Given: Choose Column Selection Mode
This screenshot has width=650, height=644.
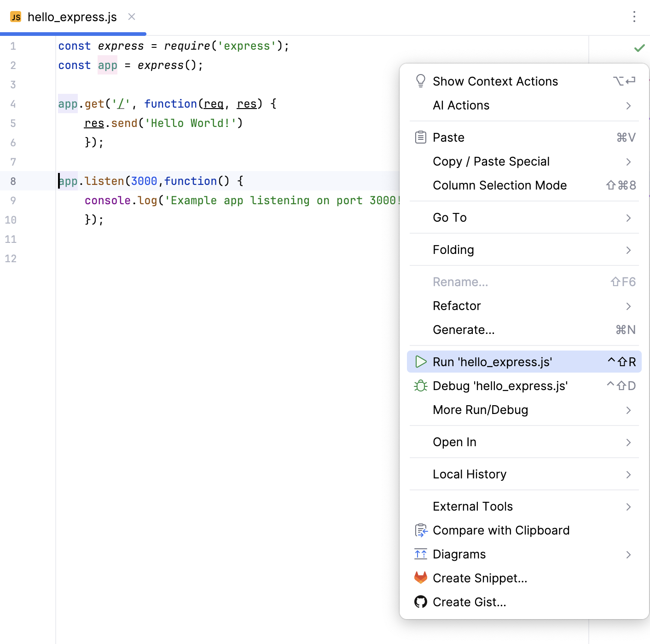Looking at the screenshot, I should (499, 185).
